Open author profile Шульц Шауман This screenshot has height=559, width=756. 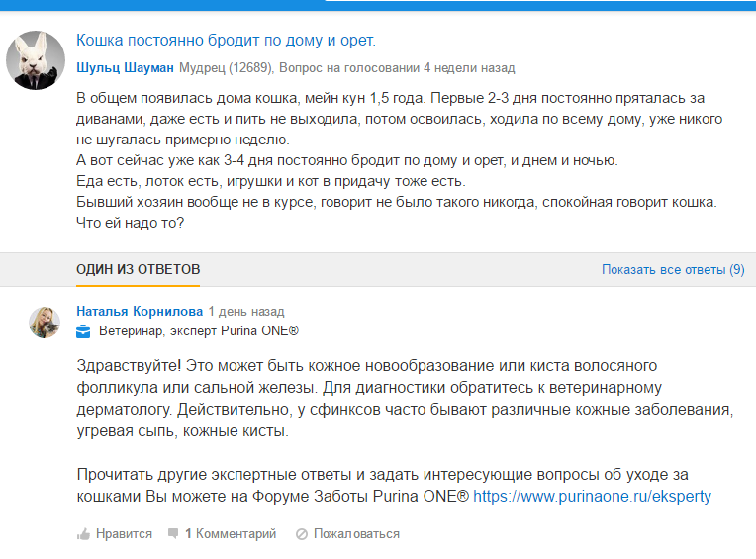[125, 68]
